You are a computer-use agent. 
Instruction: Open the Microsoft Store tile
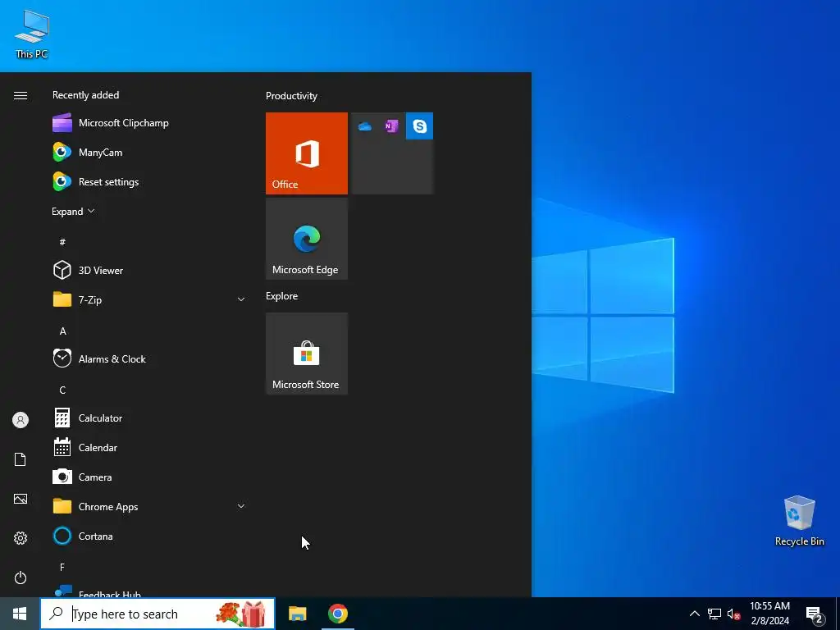(x=307, y=354)
